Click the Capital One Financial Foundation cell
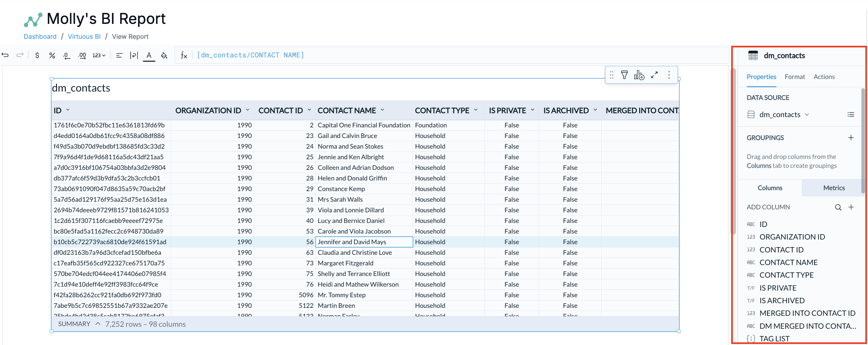Viewport: 868px width, 345px height. pos(364,125)
